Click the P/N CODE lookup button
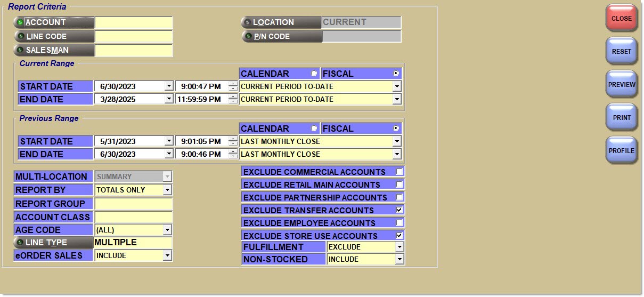Viewport: 644px width, 297px height. pos(281,36)
